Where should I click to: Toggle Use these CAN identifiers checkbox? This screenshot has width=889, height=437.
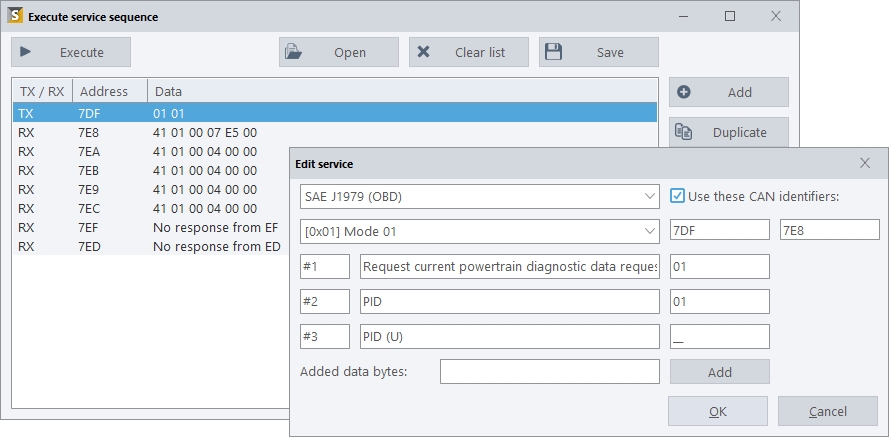click(678, 196)
